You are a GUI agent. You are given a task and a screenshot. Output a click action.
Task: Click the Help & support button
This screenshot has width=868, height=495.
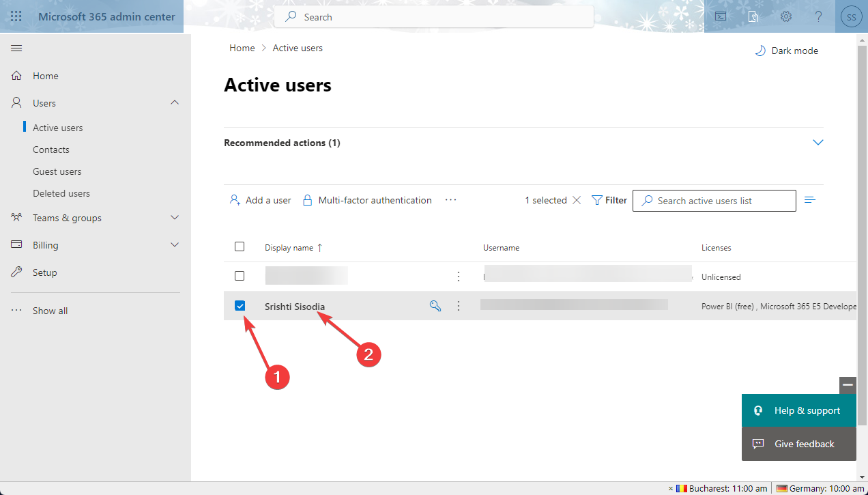799,410
